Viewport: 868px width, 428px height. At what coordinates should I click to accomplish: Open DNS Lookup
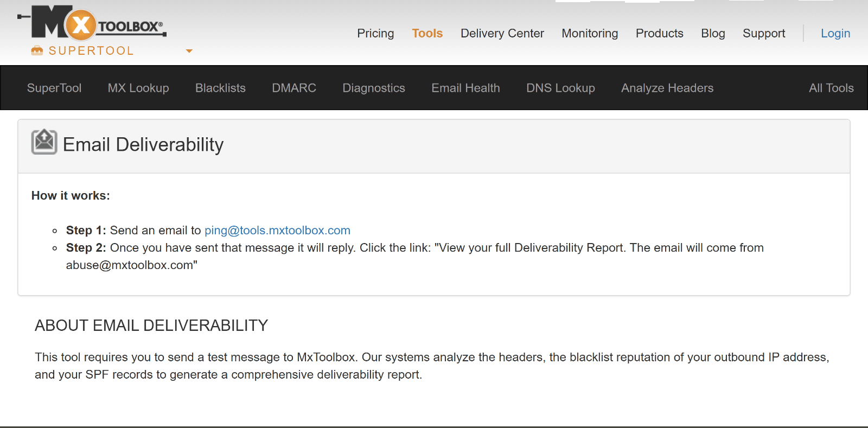click(x=560, y=88)
